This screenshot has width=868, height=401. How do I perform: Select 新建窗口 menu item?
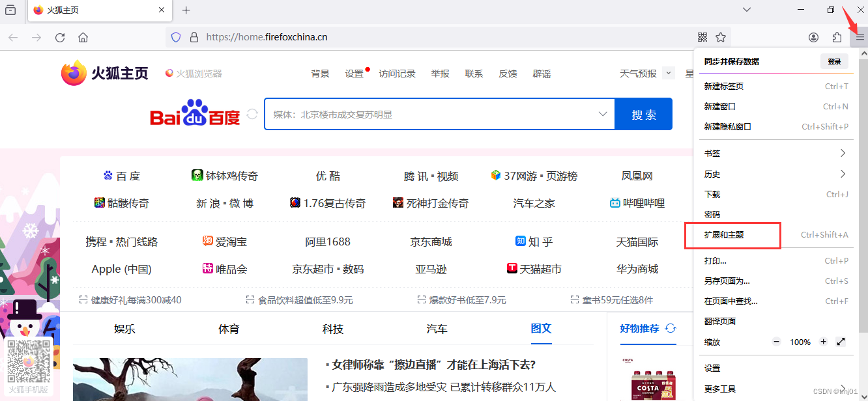tap(775, 106)
